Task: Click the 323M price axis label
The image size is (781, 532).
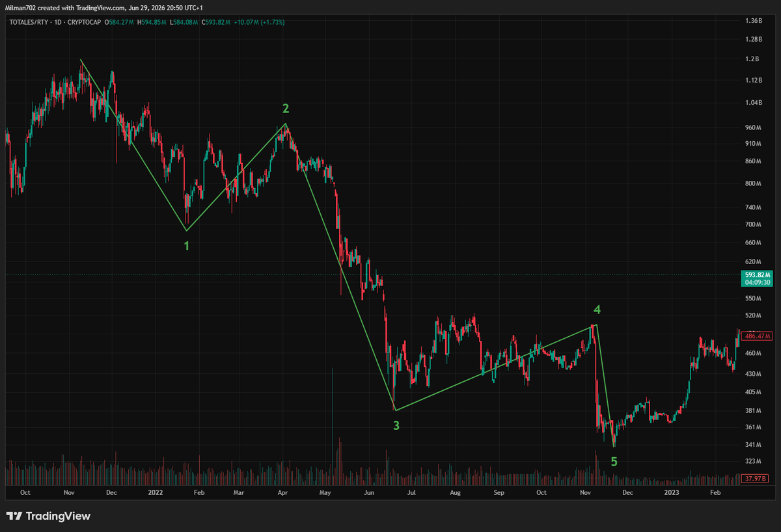Action: 754,462
